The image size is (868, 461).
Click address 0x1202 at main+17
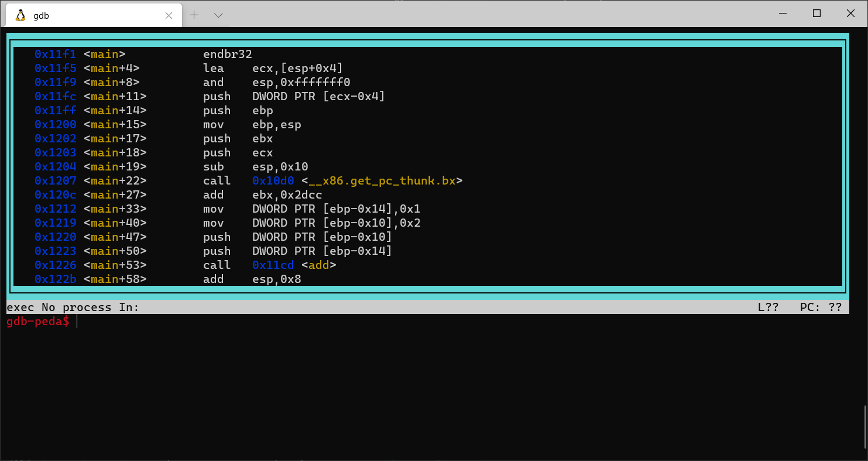(x=56, y=138)
